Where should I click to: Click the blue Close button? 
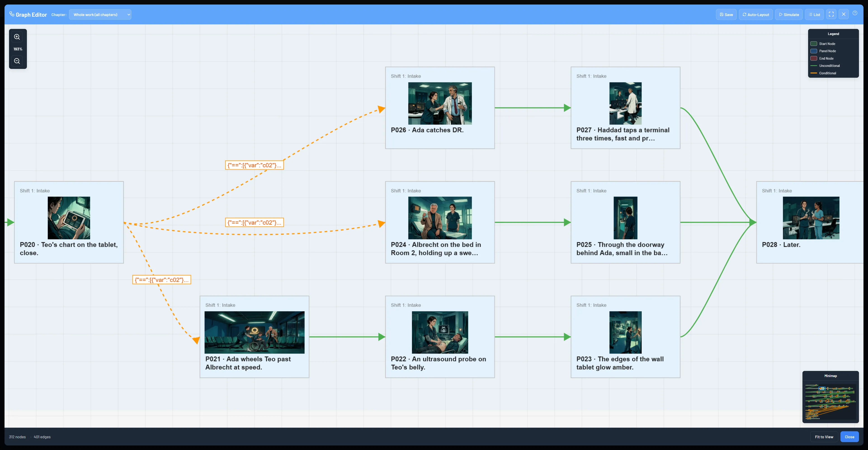[x=849, y=437]
